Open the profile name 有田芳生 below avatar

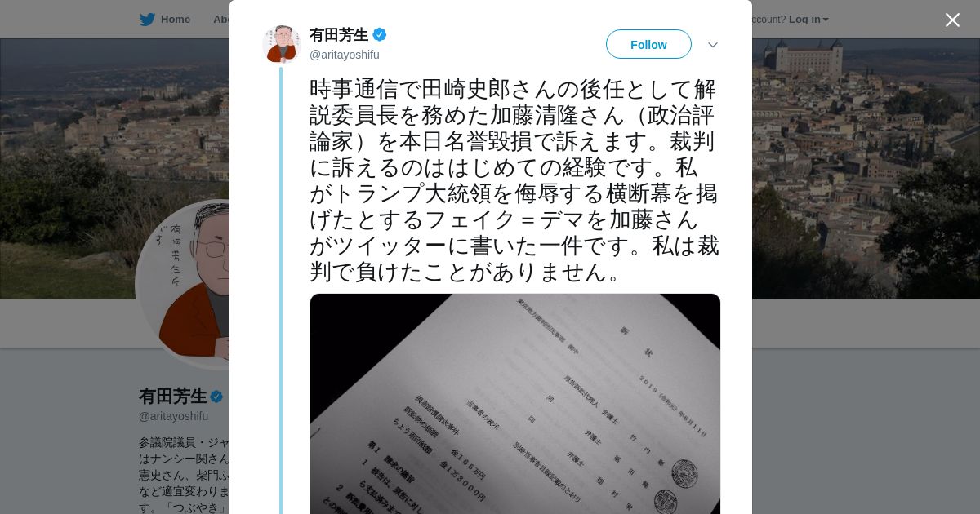[x=173, y=397]
